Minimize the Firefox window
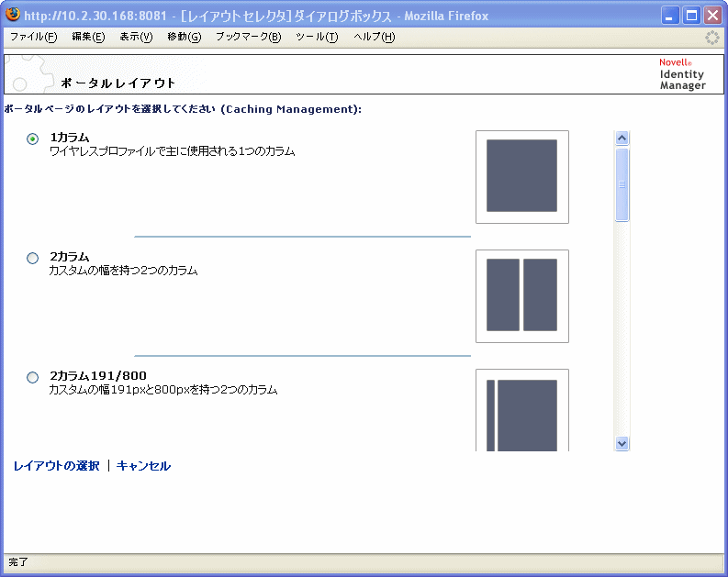Viewport: 728px width, 577px height. [x=669, y=16]
